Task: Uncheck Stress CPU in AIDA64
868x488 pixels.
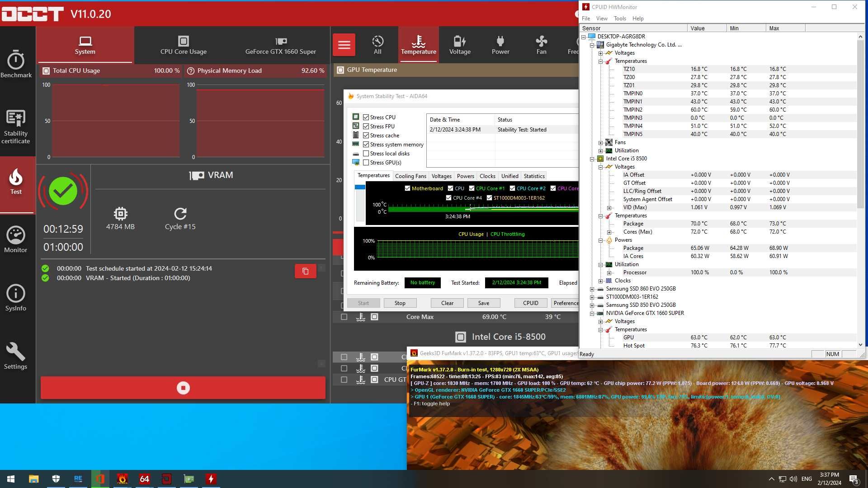Action: (366, 117)
